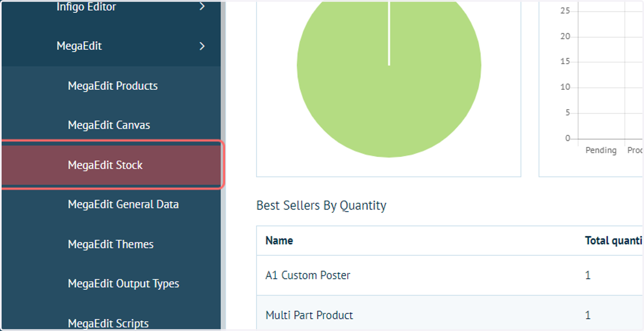Click quantity value for A1 Custom Poster
Image resolution: width=644 pixels, height=331 pixels.
pos(588,275)
